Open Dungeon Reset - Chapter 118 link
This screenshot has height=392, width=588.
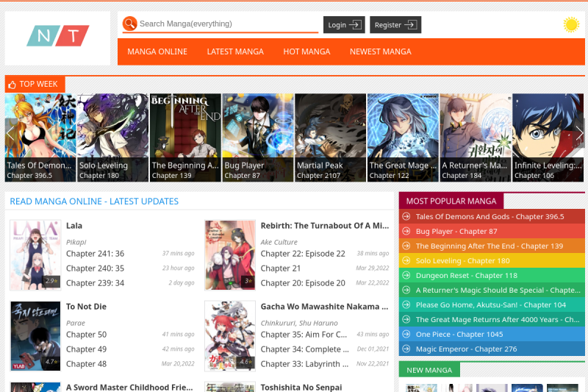point(467,275)
